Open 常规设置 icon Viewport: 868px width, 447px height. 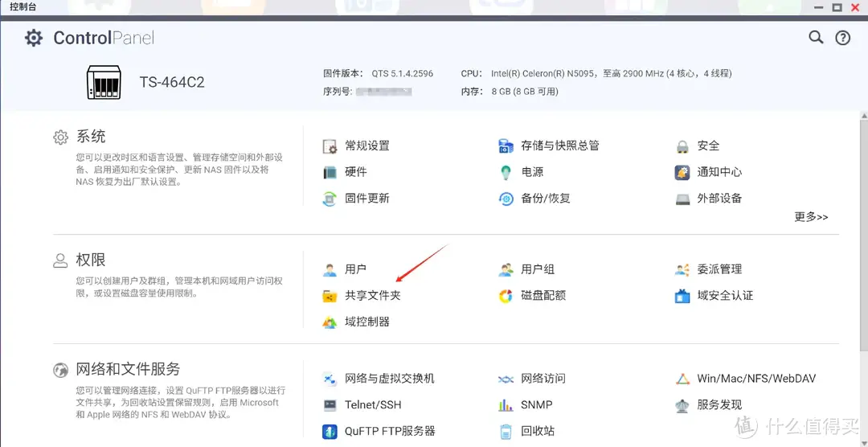pyautogui.click(x=330, y=146)
